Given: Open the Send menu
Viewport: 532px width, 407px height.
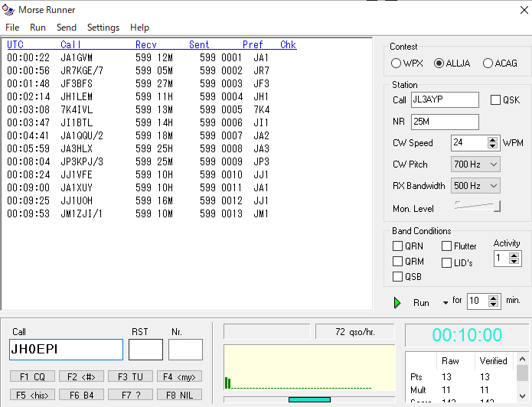Looking at the screenshot, I should click(67, 27).
